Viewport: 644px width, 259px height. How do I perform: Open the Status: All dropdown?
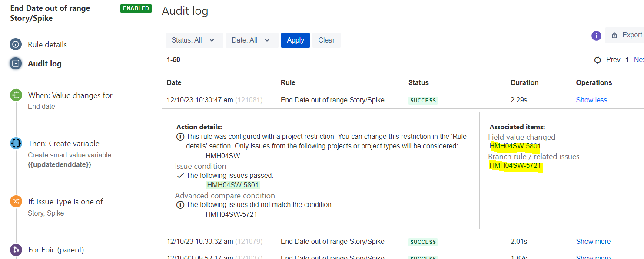194,40
